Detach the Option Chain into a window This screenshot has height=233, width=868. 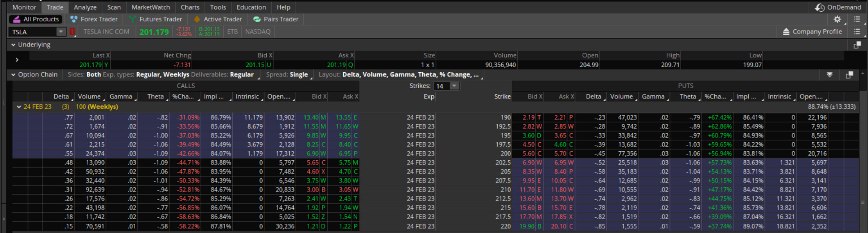849,75
